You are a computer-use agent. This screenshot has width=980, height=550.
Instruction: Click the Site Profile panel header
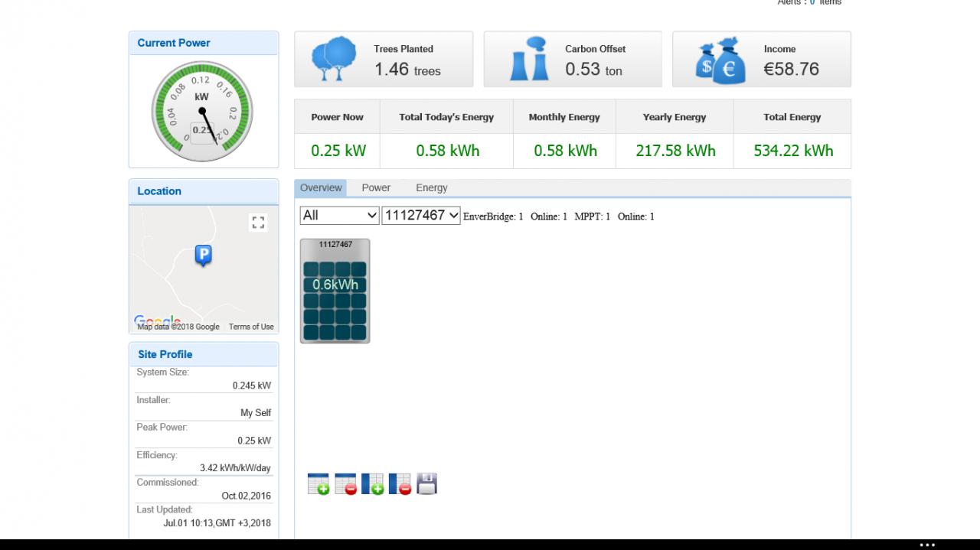pos(204,354)
